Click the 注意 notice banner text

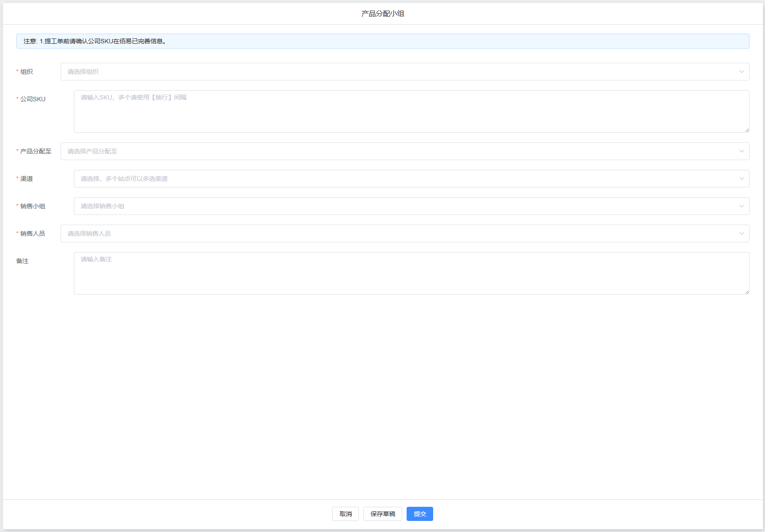coord(95,41)
